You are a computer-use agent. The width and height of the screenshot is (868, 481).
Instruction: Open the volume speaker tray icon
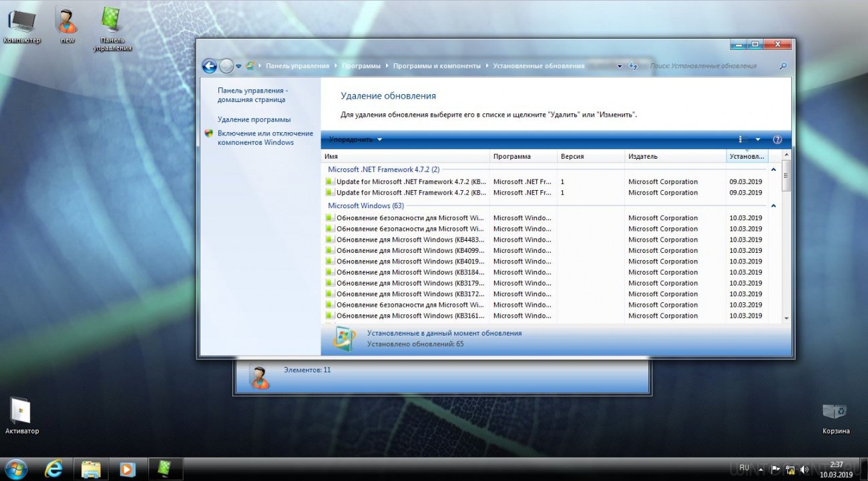[804, 469]
